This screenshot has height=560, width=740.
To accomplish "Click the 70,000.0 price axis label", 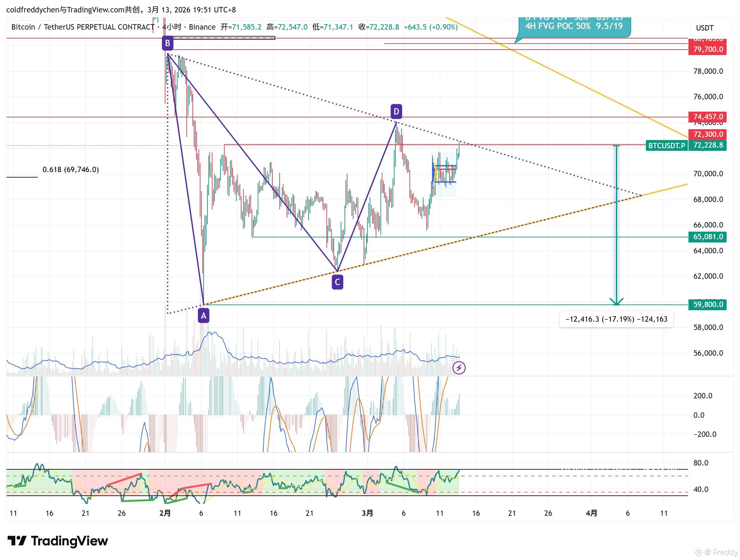I will click(x=708, y=174).
